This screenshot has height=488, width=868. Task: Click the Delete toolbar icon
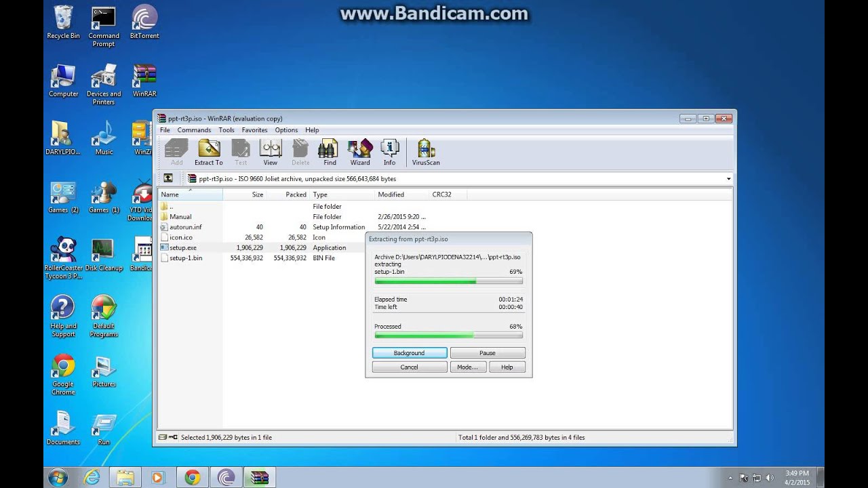[x=300, y=152]
